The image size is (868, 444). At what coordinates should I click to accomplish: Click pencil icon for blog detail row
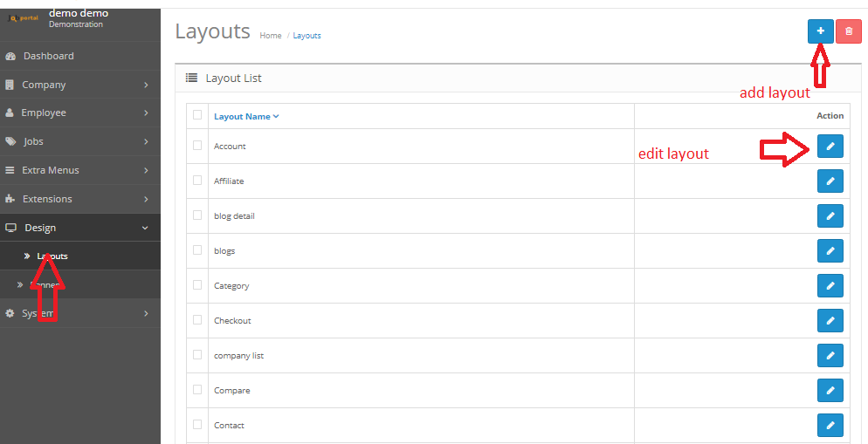click(830, 216)
